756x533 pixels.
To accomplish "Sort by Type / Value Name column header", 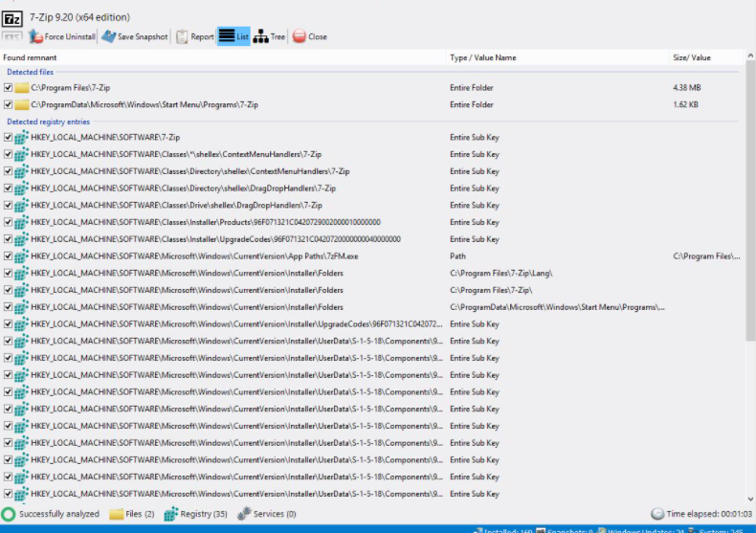I will [558, 57].
